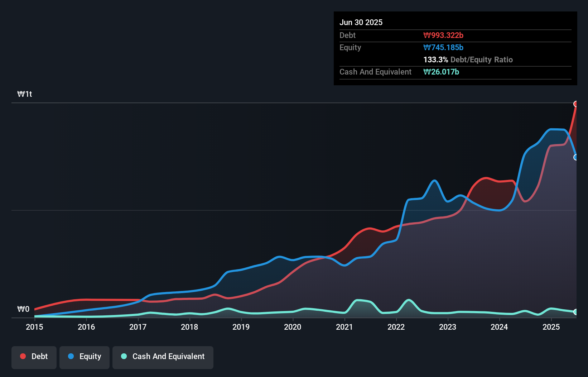The height and width of the screenshot is (377, 588).
Task: Select the 2025 x-axis label
Action: [551, 327]
